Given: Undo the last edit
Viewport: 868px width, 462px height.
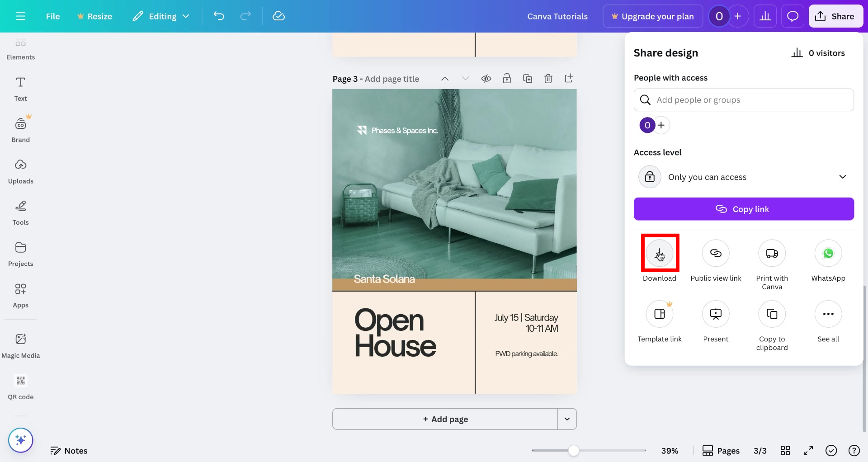Looking at the screenshot, I should [219, 16].
